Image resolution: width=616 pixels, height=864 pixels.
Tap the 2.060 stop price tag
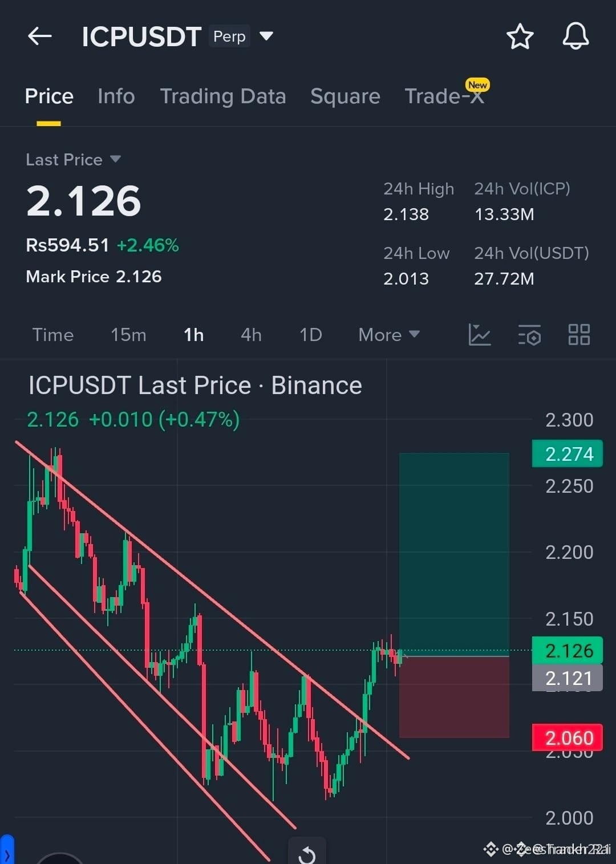[x=568, y=738]
